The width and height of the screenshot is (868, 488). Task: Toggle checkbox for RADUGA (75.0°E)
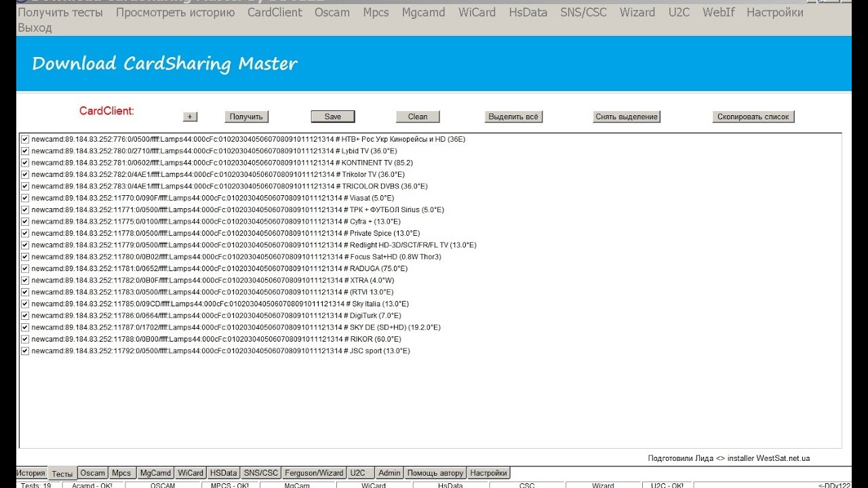point(25,268)
